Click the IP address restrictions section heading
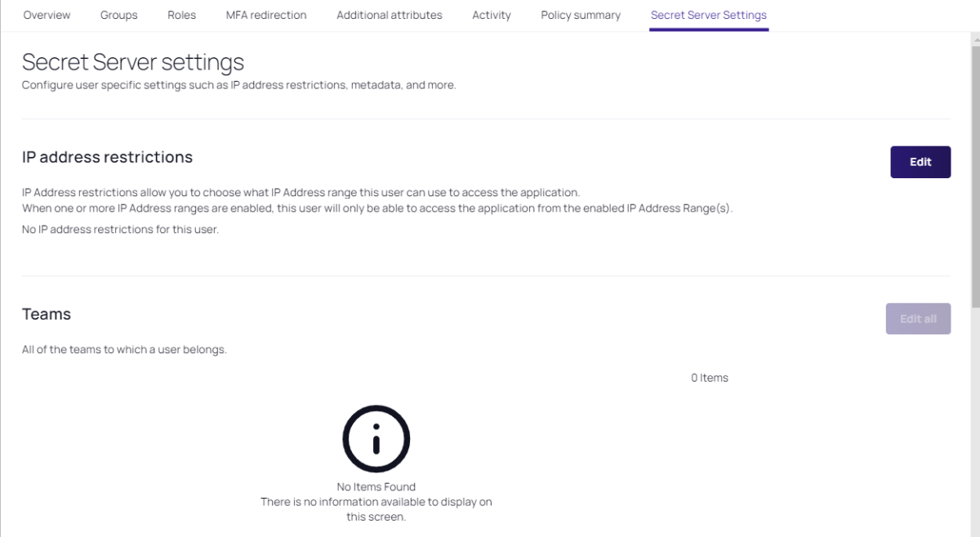Image resolution: width=980 pixels, height=537 pixels. 107,157
